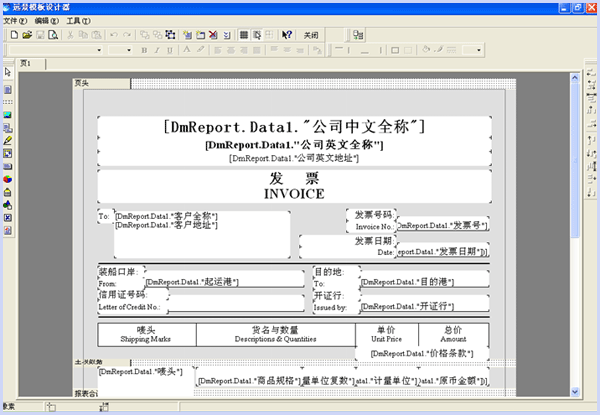
Task: Click the frame line color pen icon
Action: (x=439, y=50)
